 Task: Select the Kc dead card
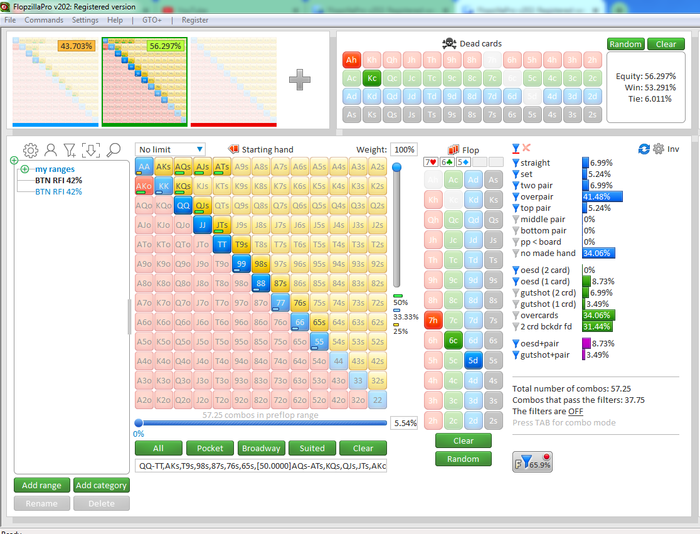tap(371, 78)
